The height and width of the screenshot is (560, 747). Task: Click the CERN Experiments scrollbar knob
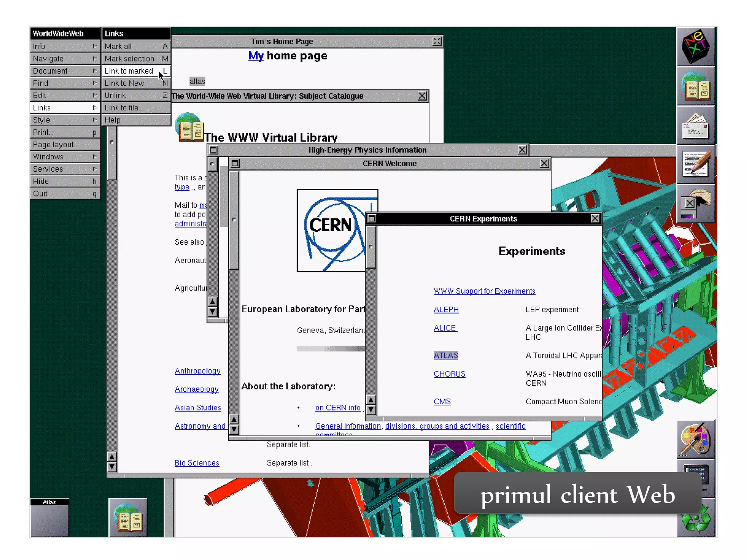(371, 247)
